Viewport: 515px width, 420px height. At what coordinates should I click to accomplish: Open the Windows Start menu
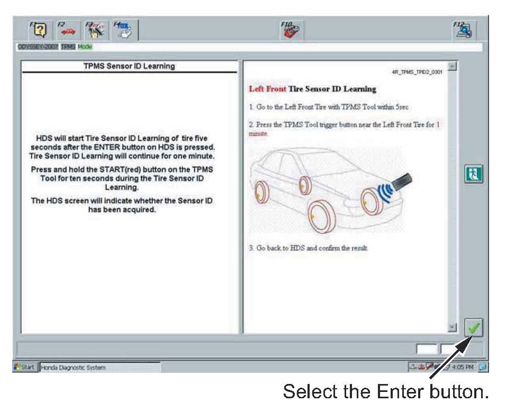pos(24,368)
